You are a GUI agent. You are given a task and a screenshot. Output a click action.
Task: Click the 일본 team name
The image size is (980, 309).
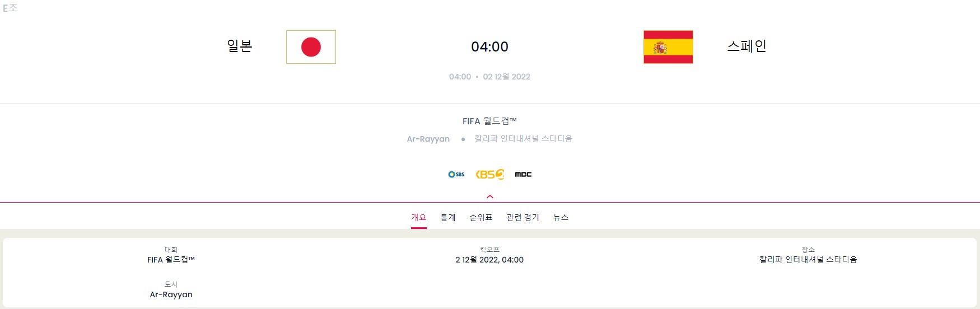point(240,46)
